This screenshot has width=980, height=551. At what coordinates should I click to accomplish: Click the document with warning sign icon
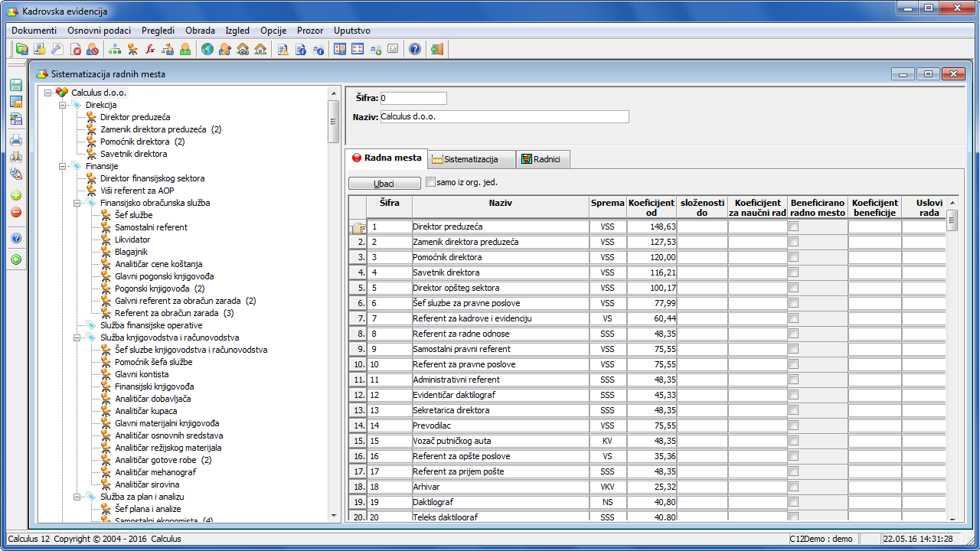tap(283, 50)
